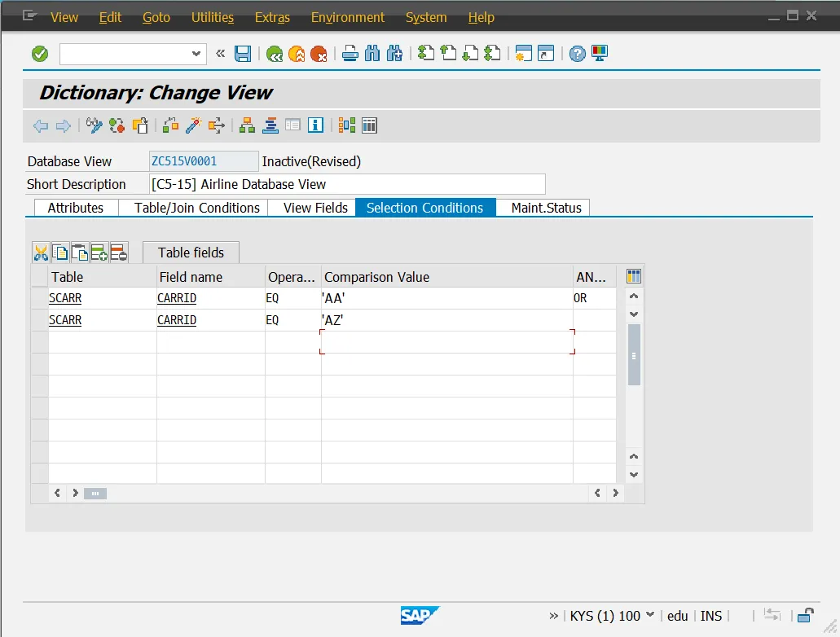This screenshot has width=840, height=637.
Task: Click the grey navigate-back arrow in application toolbar
Action: click(41, 126)
